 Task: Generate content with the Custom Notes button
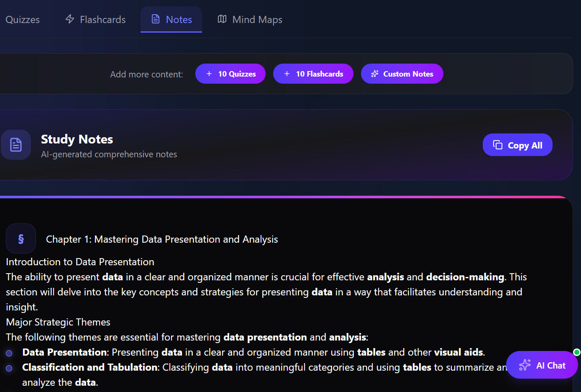[402, 74]
